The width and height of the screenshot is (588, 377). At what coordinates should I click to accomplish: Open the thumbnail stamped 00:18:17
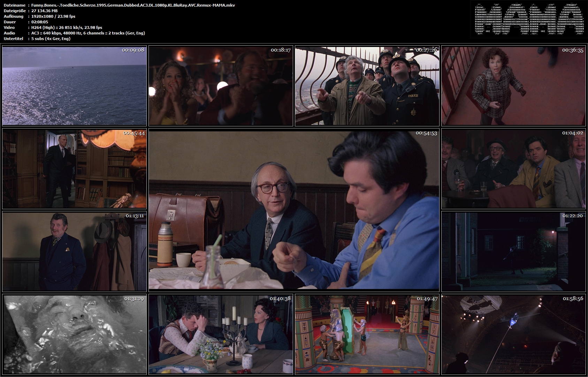pyautogui.click(x=221, y=86)
